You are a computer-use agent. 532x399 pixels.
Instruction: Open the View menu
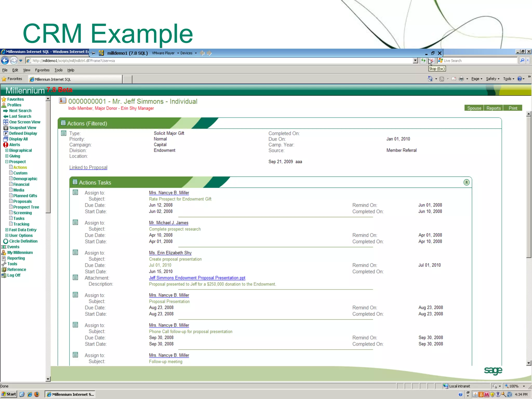[x=26, y=70]
